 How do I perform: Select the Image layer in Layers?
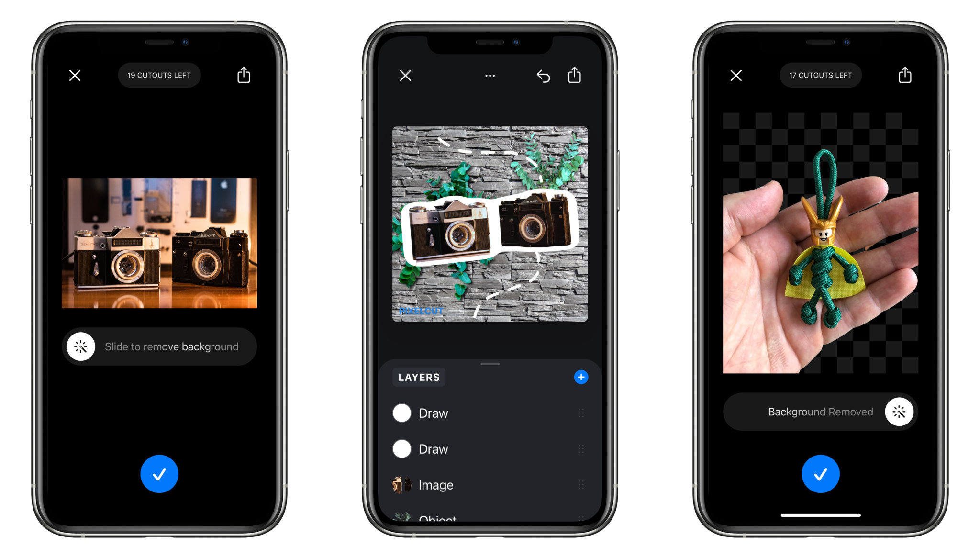tap(437, 485)
